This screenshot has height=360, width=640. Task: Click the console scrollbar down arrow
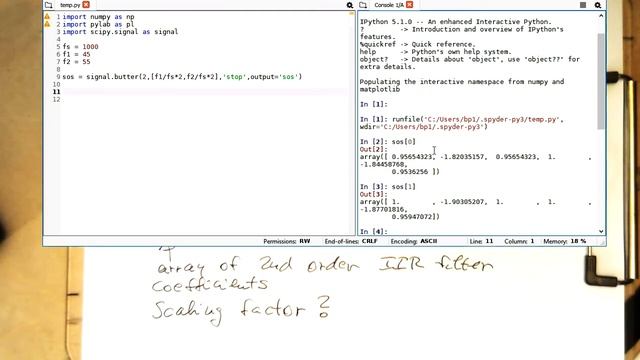pos(601,231)
